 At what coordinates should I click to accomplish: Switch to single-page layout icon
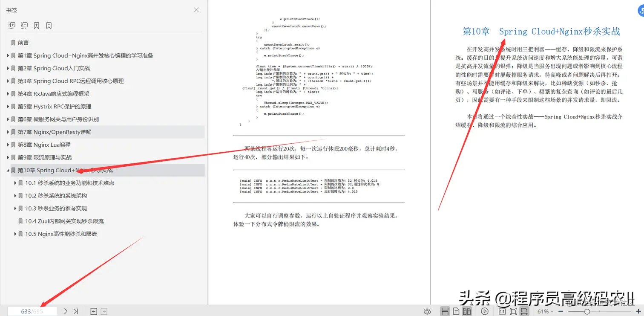click(x=455, y=311)
